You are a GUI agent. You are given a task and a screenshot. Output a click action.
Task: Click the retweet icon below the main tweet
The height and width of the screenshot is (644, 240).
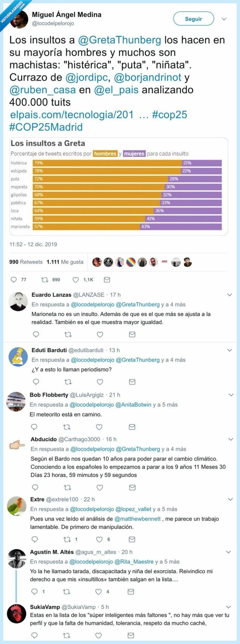pyautogui.click(x=45, y=280)
